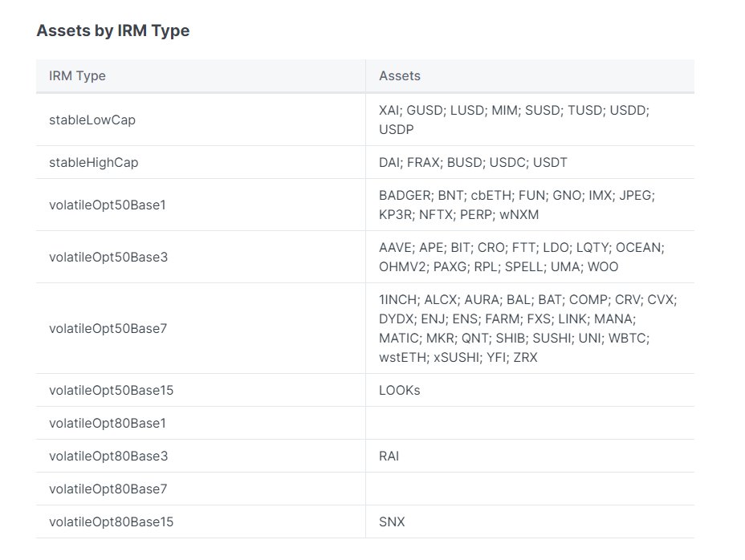This screenshot has height=560, width=745.
Task: Click the 'SNX' asset cell
Action: pyautogui.click(x=530, y=522)
